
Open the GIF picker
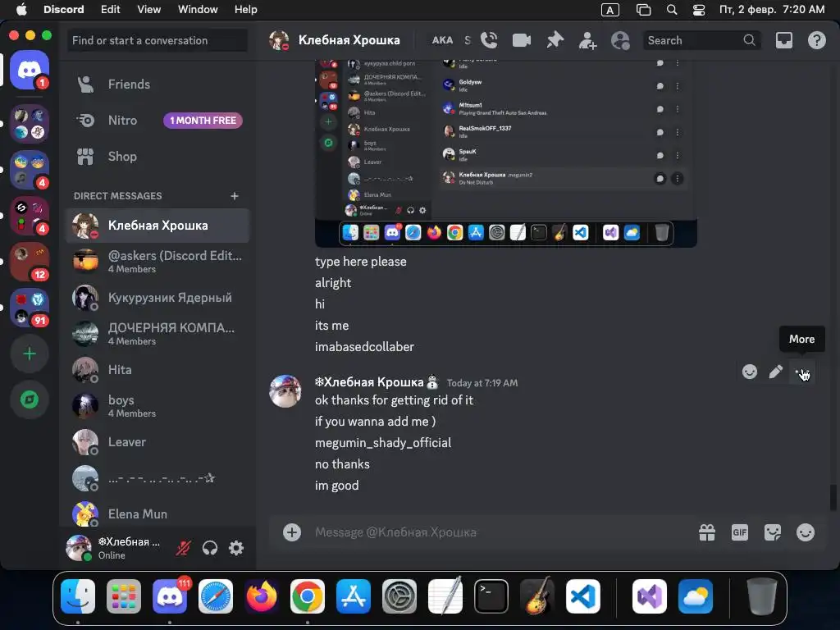pyautogui.click(x=740, y=532)
